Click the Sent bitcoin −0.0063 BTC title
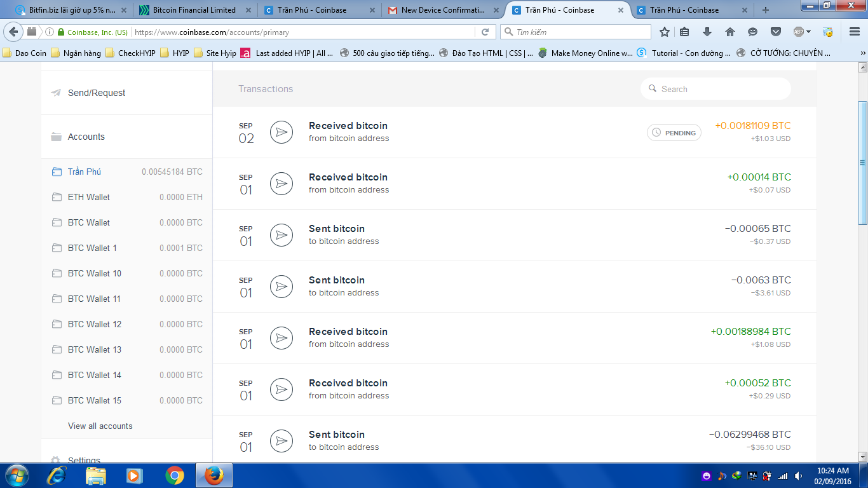This screenshot has height=488, width=868. pyautogui.click(x=337, y=280)
